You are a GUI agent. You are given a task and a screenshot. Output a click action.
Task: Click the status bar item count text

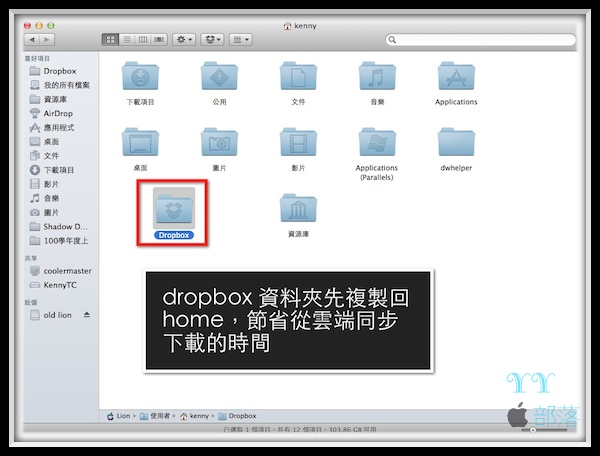[x=300, y=429]
